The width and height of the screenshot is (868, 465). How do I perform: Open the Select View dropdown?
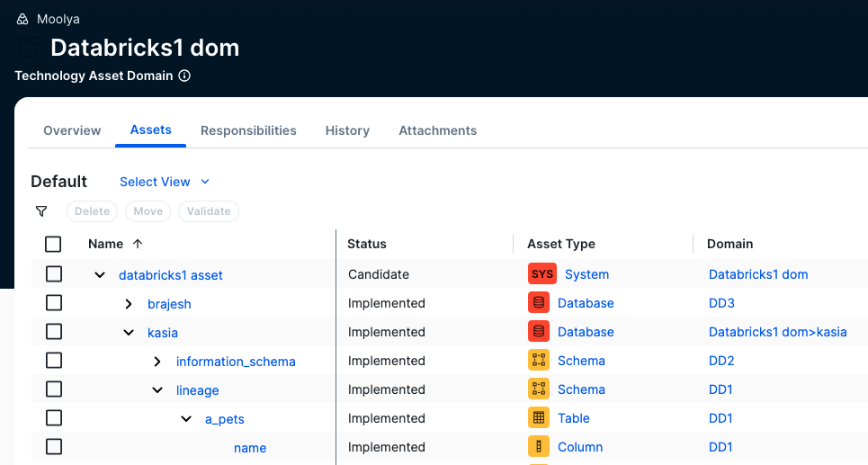coord(164,182)
